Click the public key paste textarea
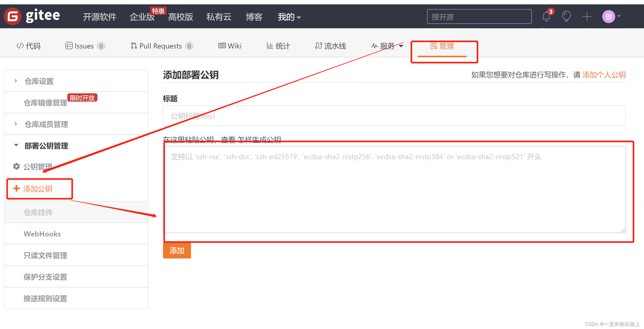The height and width of the screenshot is (329, 644). click(x=394, y=190)
